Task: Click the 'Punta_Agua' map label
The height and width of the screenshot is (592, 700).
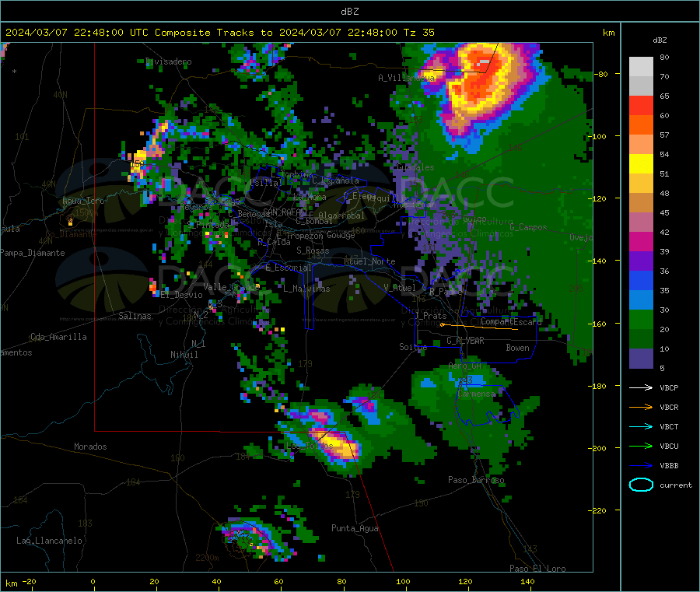Action: pyautogui.click(x=355, y=528)
